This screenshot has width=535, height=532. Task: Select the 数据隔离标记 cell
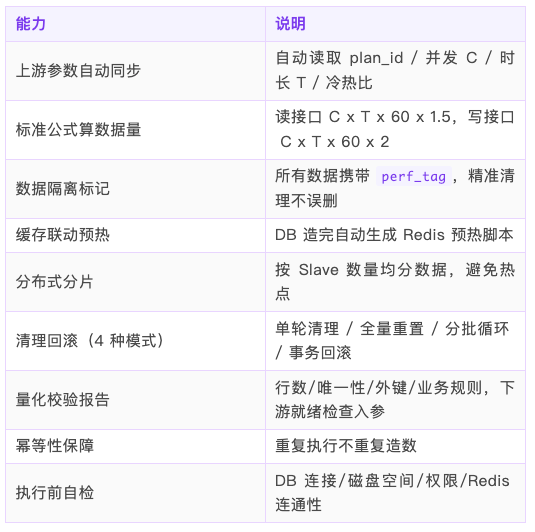tap(135, 189)
